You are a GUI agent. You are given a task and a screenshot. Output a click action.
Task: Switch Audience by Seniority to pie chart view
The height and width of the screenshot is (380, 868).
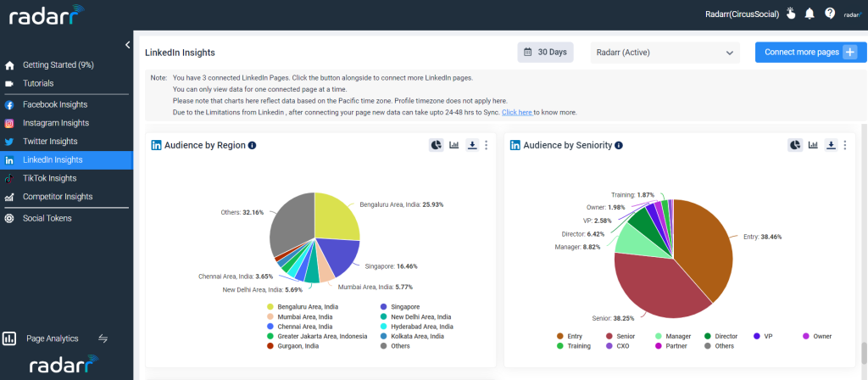coord(795,145)
